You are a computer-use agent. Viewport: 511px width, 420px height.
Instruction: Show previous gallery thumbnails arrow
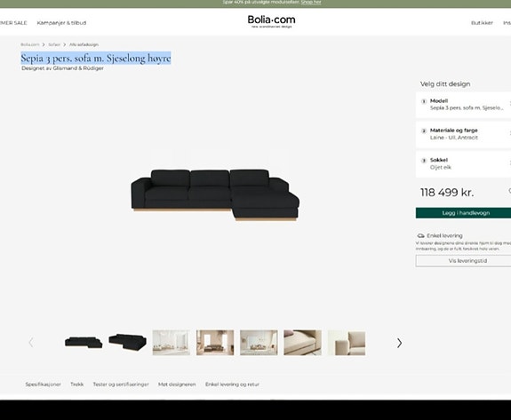point(31,343)
